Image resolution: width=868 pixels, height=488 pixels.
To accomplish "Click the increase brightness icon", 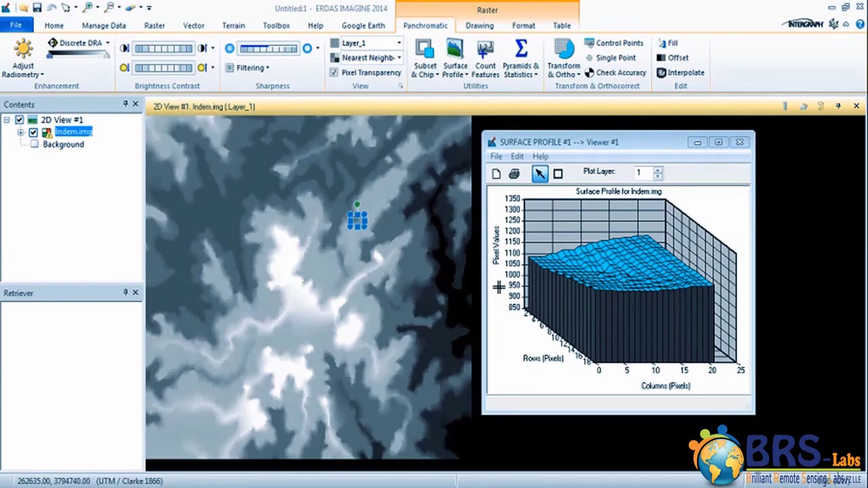I will click(202, 67).
